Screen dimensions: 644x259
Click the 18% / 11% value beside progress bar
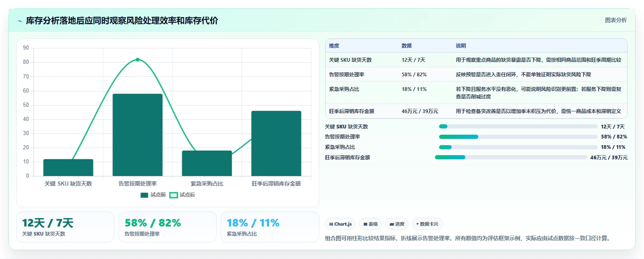coord(613,147)
